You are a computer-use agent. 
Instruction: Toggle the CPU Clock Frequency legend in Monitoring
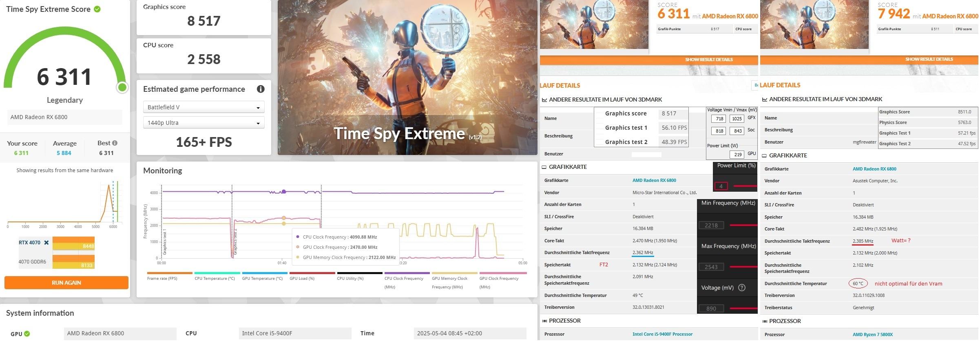[407, 280]
